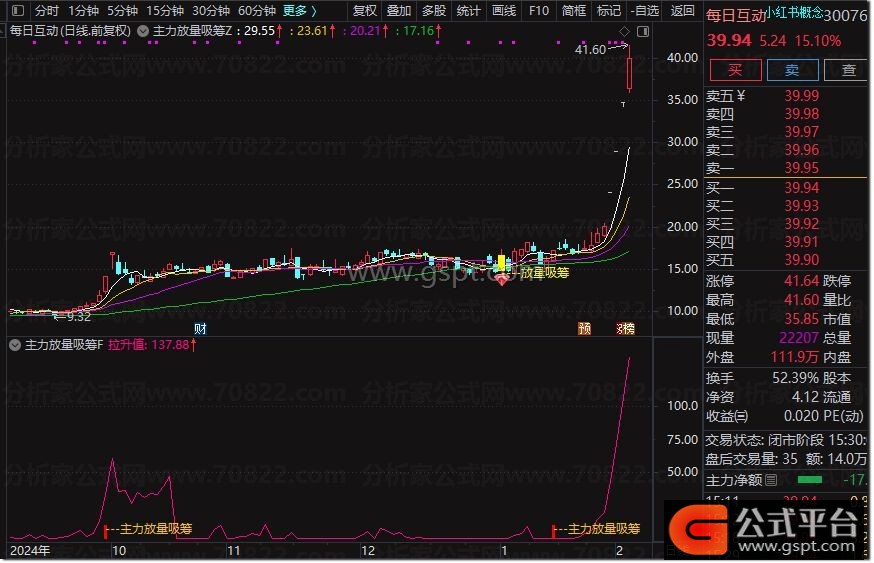874x563 pixels.
Task: Activate 画线 drawing tool
Action: (x=504, y=11)
